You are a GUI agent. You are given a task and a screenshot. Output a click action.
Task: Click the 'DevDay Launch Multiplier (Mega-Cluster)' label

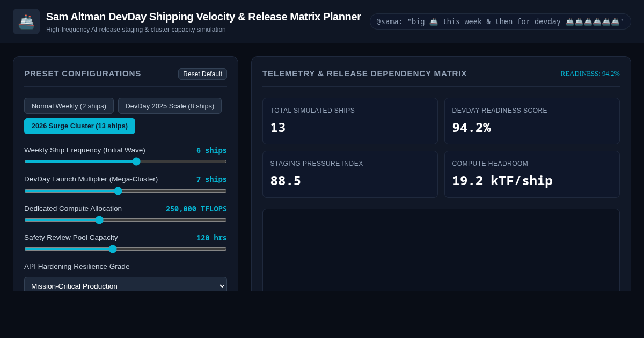point(91,179)
